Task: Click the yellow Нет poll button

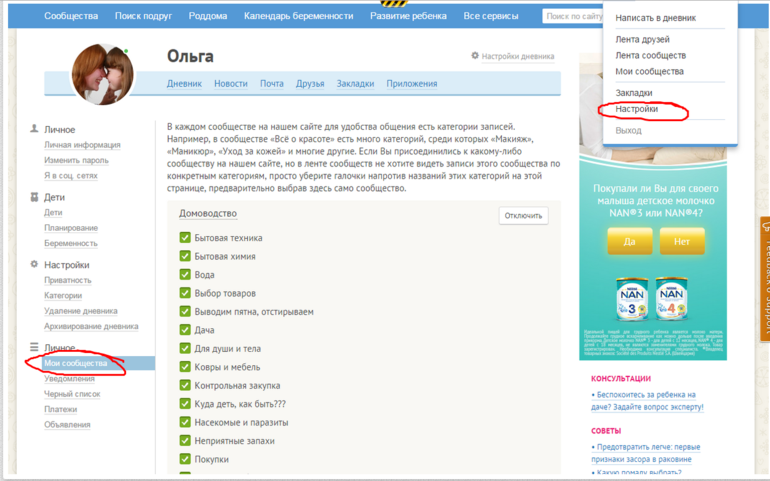Action: pyautogui.click(x=681, y=242)
